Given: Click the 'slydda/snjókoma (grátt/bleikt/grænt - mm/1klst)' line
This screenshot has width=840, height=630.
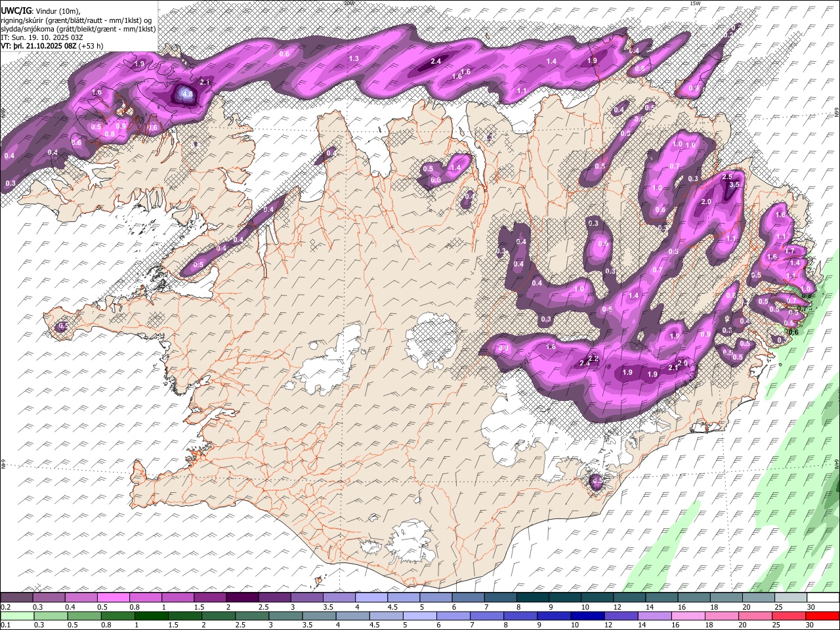Looking at the screenshot, I should 78,29.
